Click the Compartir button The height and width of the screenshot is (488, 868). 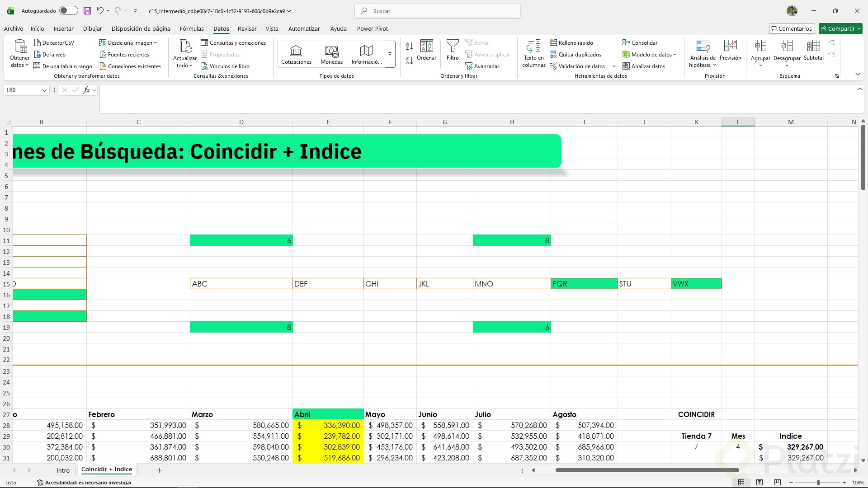840,28
